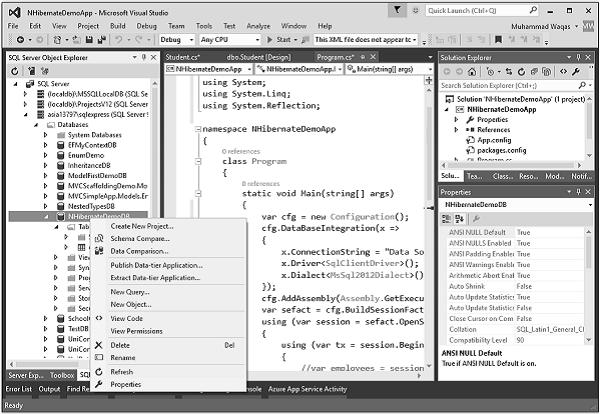Click the Categorized icon in Properties panel
Screen dimensions: 600x414
[446, 218]
